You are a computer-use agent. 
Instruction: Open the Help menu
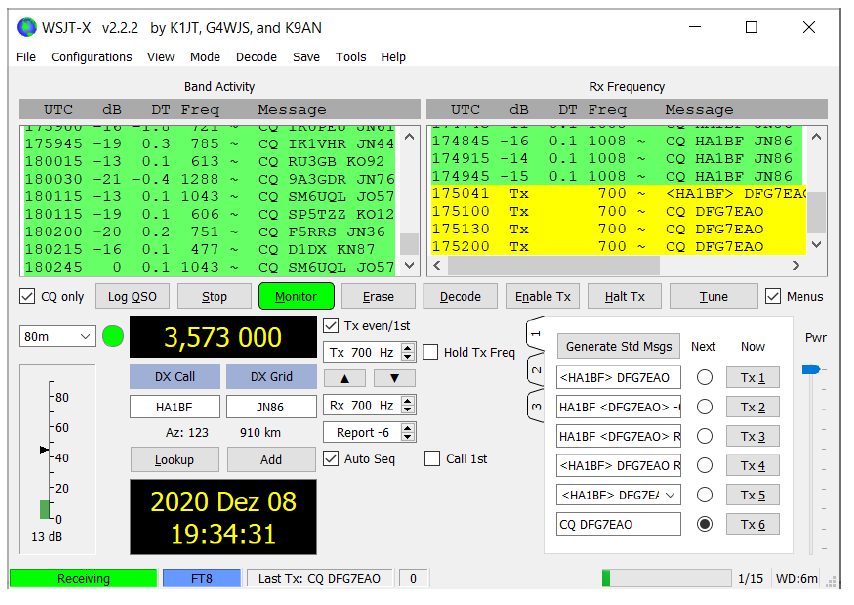(x=393, y=57)
